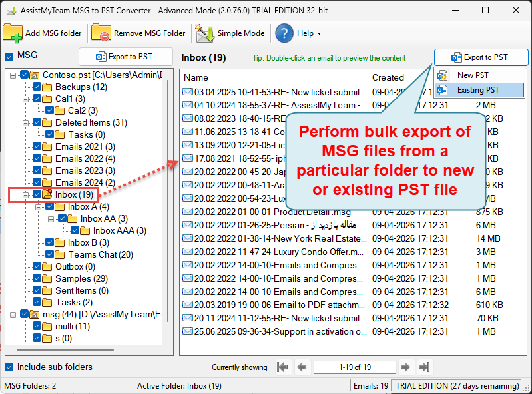This screenshot has height=394, width=532.
Task: Click the Backups folder icon
Action: tap(47, 87)
